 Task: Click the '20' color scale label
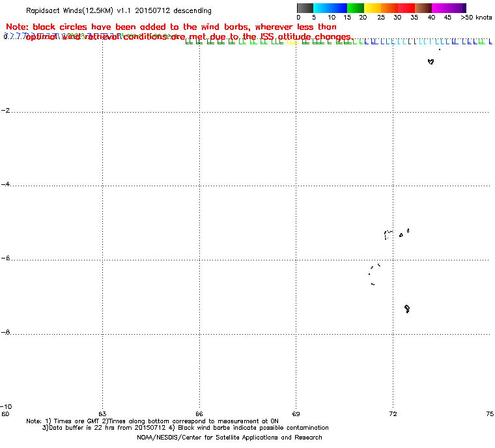(x=363, y=18)
